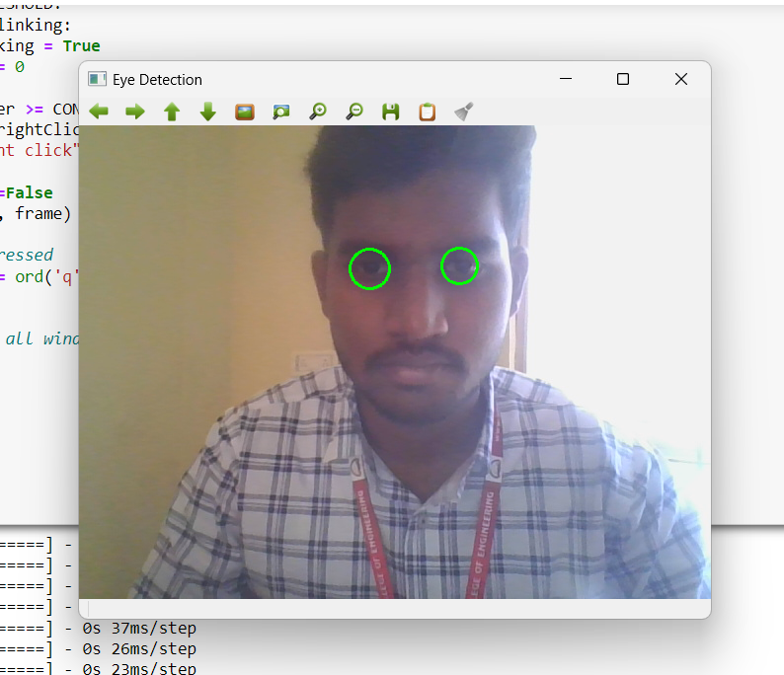Click the pan right arrow icon

tap(135, 112)
